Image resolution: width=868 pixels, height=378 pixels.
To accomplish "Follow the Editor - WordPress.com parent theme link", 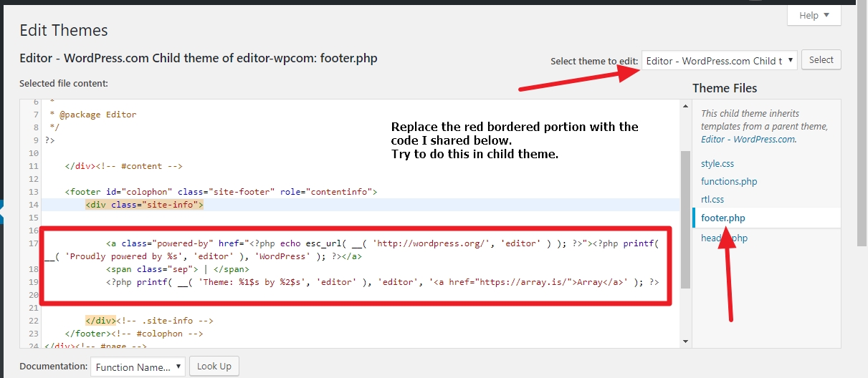I will [748, 140].
